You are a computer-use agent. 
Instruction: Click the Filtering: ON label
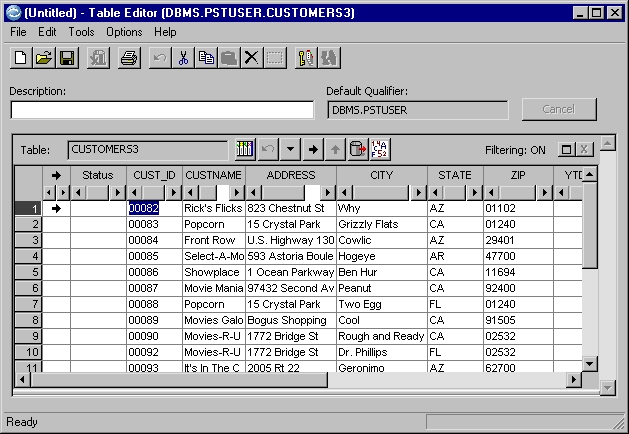click(515, 150)
